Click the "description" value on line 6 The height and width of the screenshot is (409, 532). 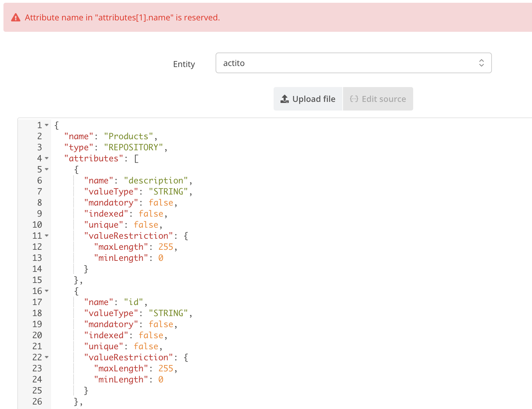click(156, 181)
